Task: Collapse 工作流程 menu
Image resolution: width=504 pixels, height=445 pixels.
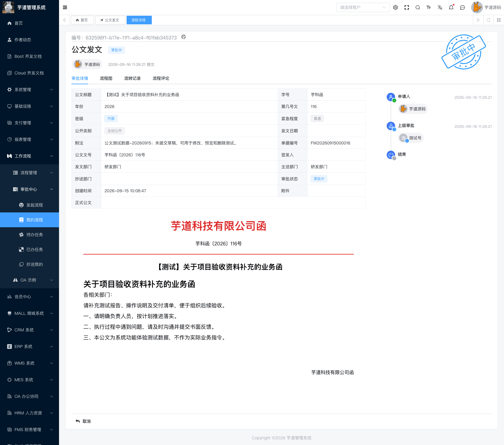Action: pyautogui.click(x=29, y=156)
